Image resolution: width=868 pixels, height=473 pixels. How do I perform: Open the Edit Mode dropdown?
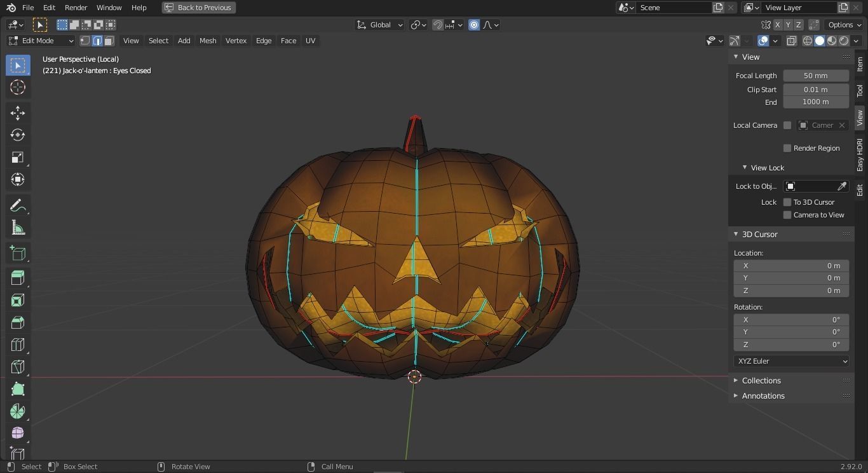click(x=41, y=41)
